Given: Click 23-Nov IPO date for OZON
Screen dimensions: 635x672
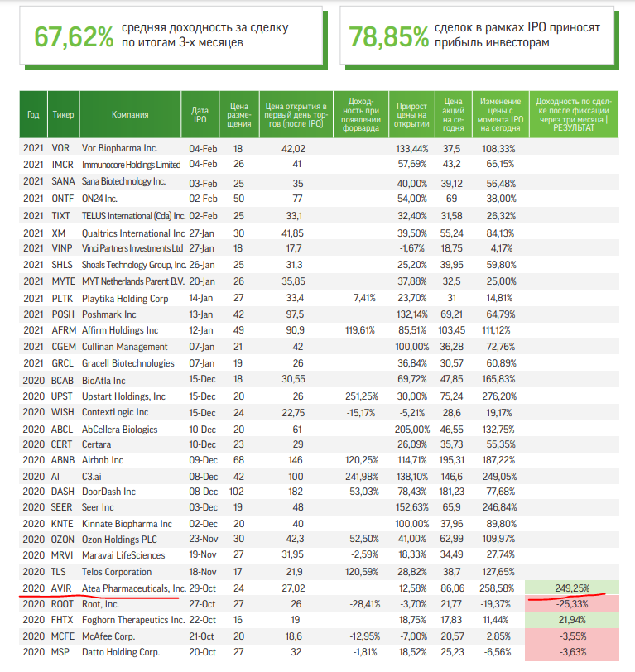Looking at the screenshot, I should tap(203, 539).
